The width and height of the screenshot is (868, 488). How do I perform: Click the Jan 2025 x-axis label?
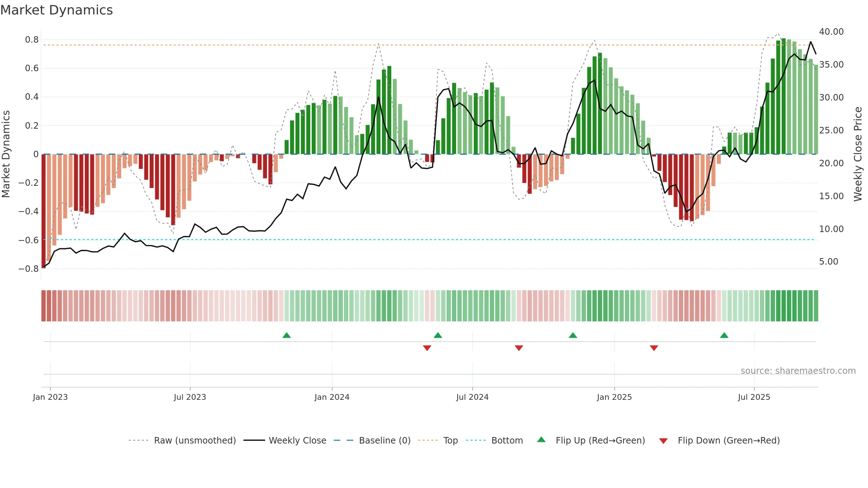pyautogui.click(x=614, y=397)
